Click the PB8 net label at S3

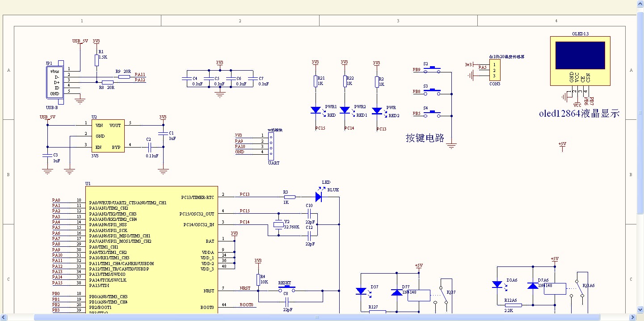(x=416, y=92)
